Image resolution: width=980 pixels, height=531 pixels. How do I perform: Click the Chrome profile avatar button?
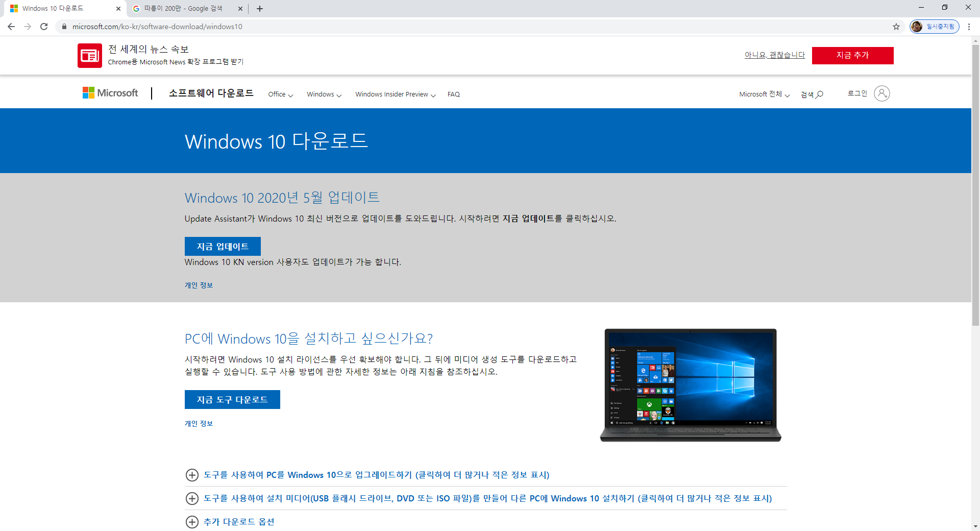click(x=935, y=27)
